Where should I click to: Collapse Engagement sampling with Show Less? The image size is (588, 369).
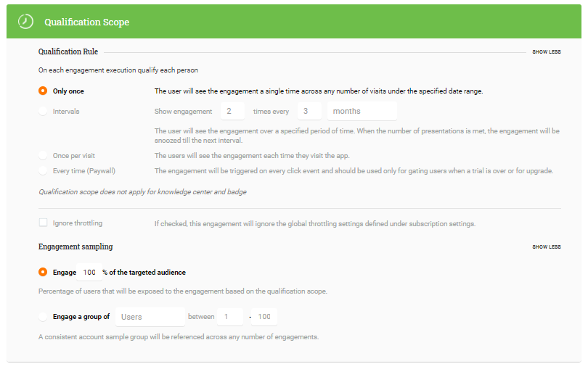pyautogui.click(x=547, y=247)
